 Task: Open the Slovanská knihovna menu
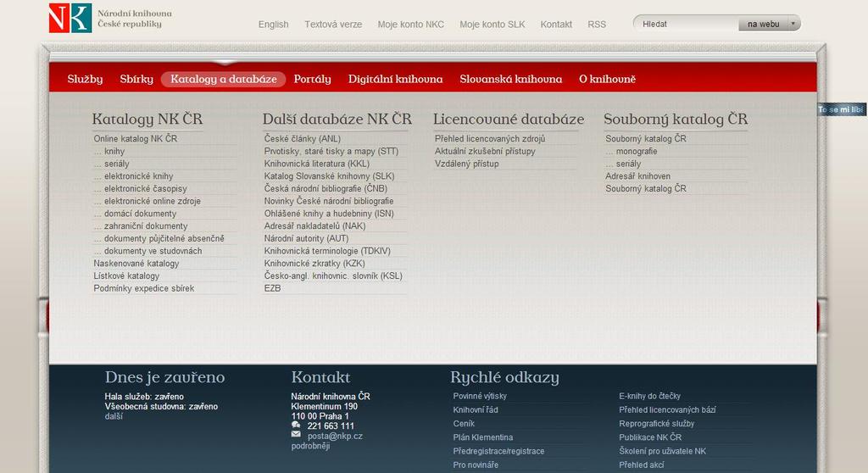click(510, 79)
